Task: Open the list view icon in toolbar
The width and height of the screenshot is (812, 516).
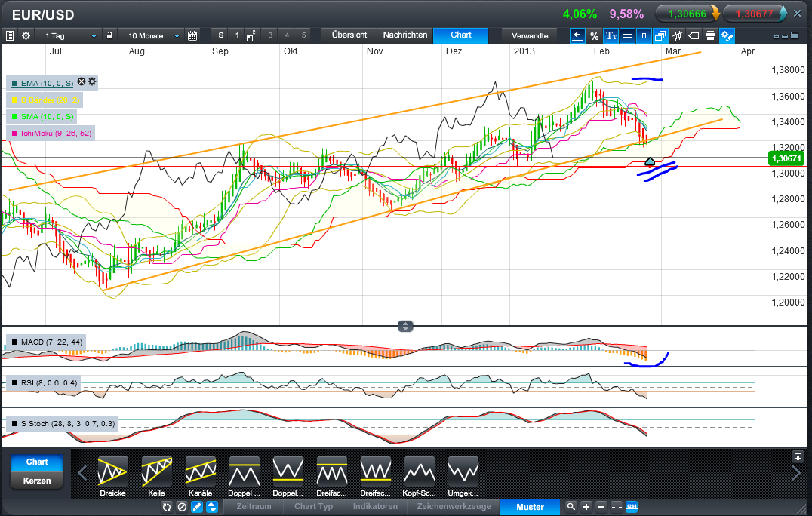Action: 9,35
